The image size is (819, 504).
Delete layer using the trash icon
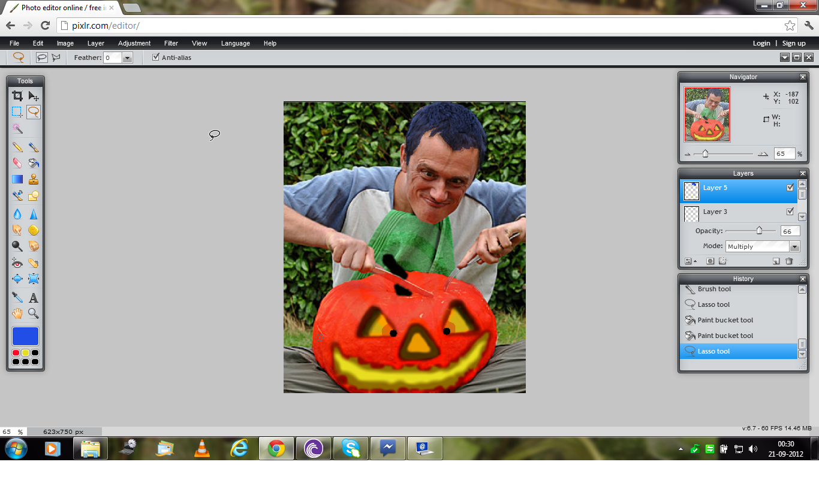pos(789,261)
